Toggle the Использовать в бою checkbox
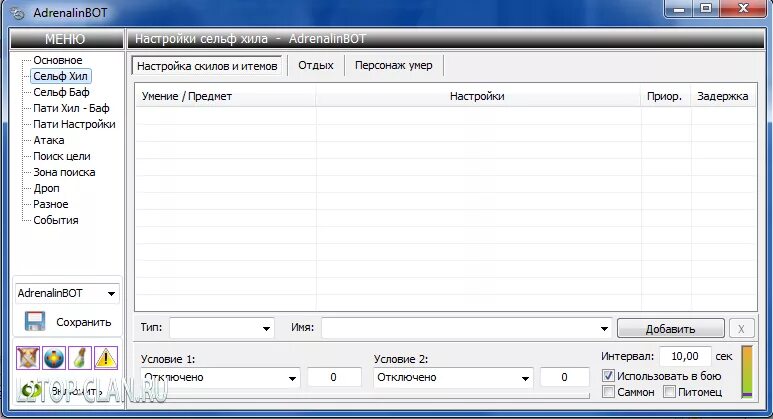The width and height of the screenshot is (773, 419). pyautogui.click(x=608, y=376)
